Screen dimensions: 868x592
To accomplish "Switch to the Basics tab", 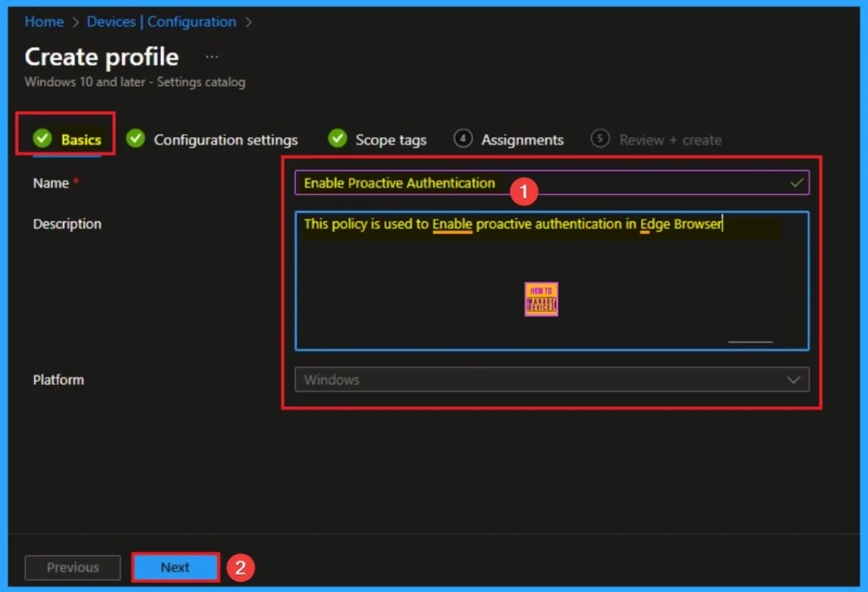I will point(67,139).
